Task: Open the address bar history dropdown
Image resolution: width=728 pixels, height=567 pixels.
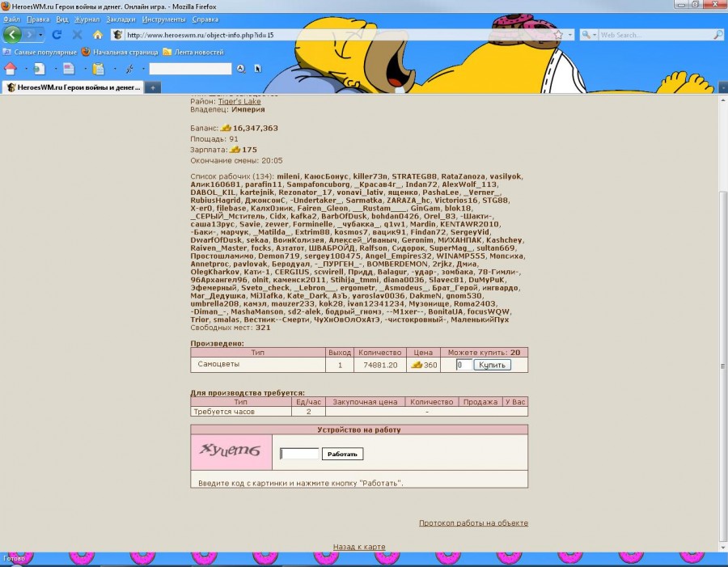Action: click(x=570, y=35)
